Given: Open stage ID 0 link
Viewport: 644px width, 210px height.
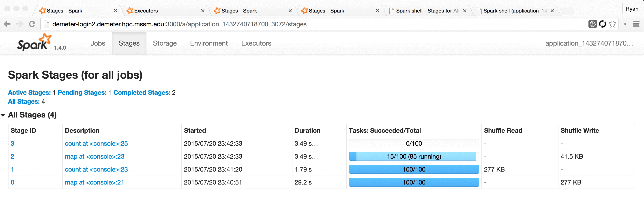Looking at the screenshot, I should pos(12,182).
